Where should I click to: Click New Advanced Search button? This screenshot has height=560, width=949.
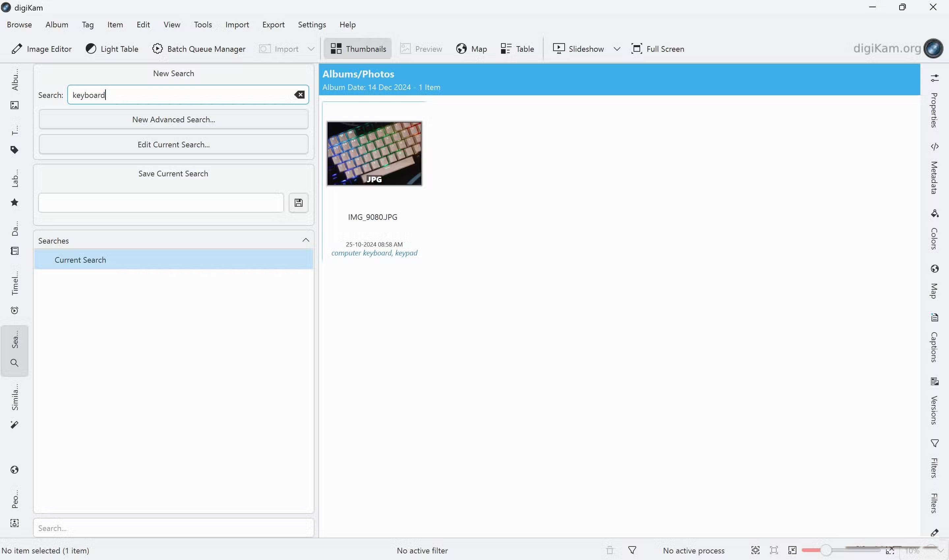click(x=173, y=119)
